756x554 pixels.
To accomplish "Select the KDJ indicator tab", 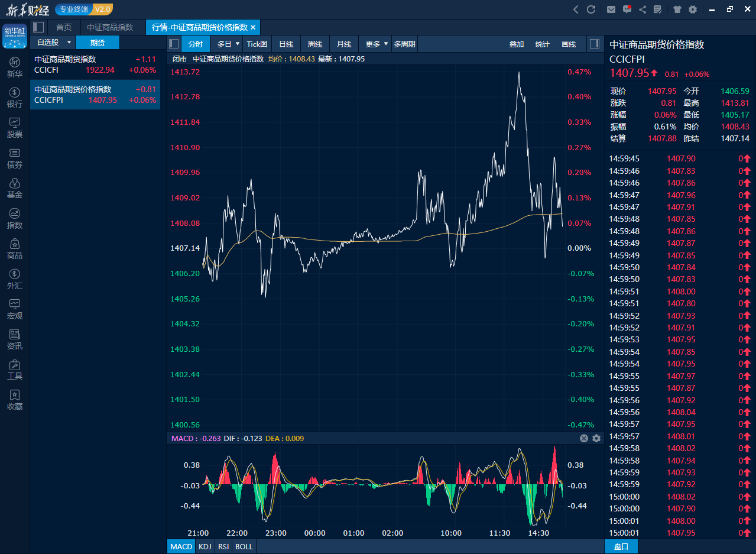I will (205, 546).
